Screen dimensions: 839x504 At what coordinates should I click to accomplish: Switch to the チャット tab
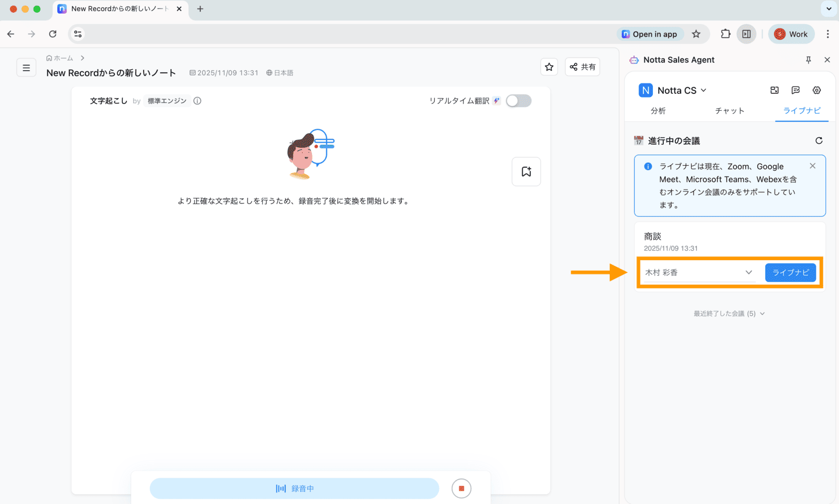(x=729, y=111)
